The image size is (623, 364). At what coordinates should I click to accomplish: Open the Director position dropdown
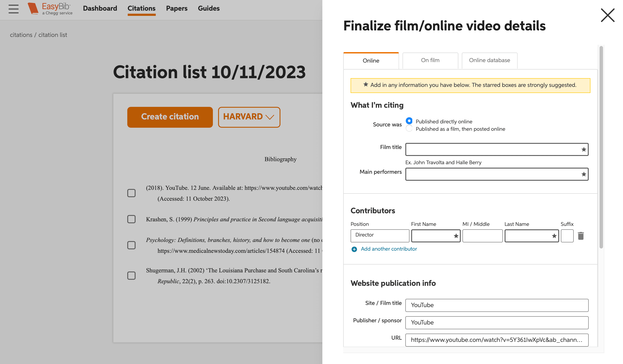[379, 235]
